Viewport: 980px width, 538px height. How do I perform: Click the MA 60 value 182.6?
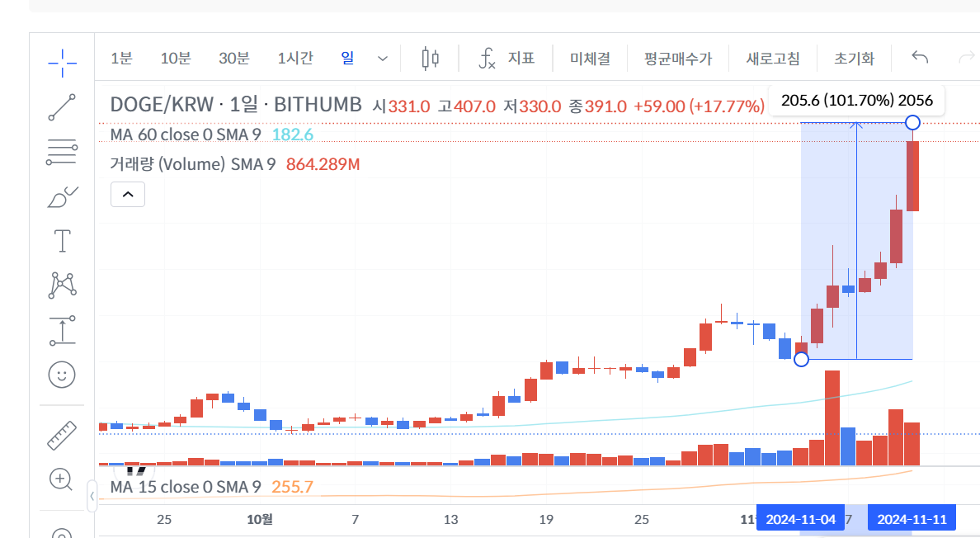[293, 134]
